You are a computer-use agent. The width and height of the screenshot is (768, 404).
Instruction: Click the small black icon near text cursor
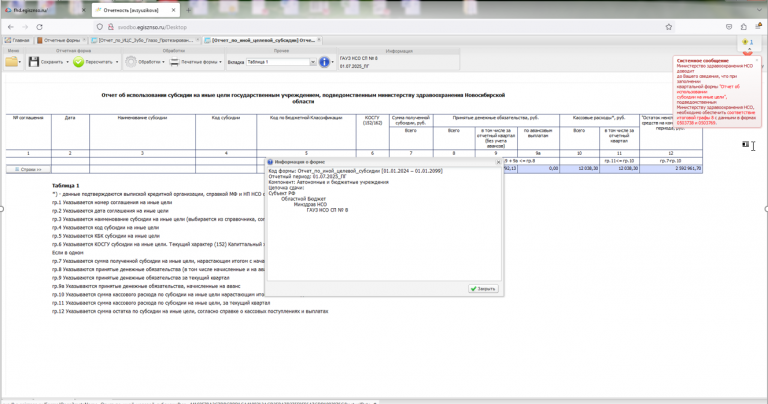coord(745,144)
